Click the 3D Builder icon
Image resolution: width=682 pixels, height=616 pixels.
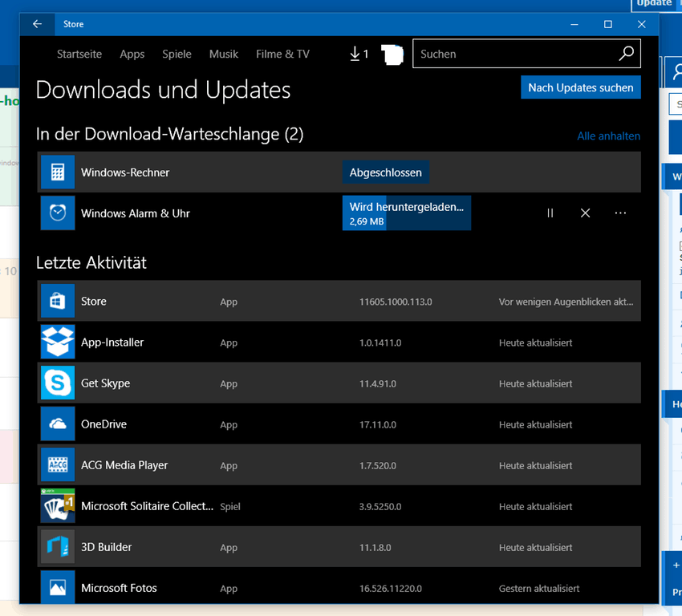pos(58,547)
